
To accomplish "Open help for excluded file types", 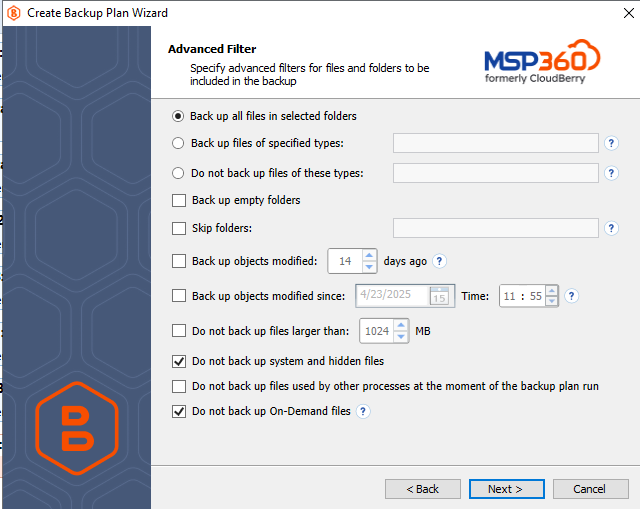I will click(x=611, y=173).
